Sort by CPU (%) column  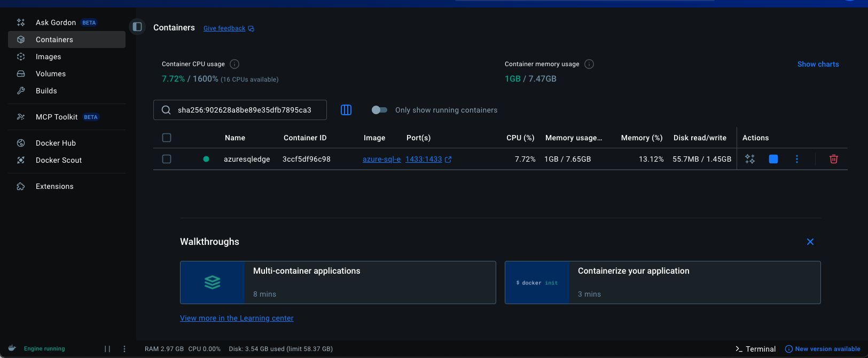pos(520,138)
